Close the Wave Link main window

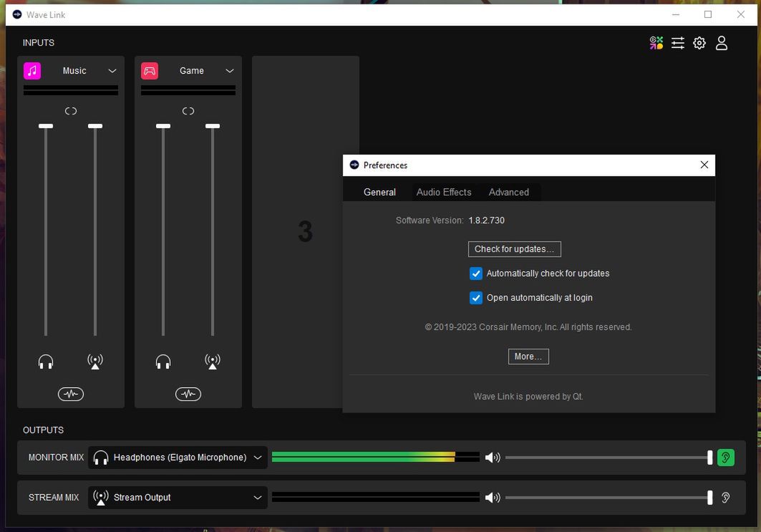(x=741, y=14)
